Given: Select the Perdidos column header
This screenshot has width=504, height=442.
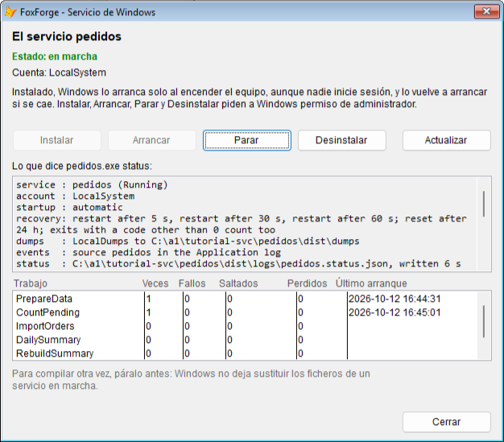Looking at the screenshot, I should [308, 283].
